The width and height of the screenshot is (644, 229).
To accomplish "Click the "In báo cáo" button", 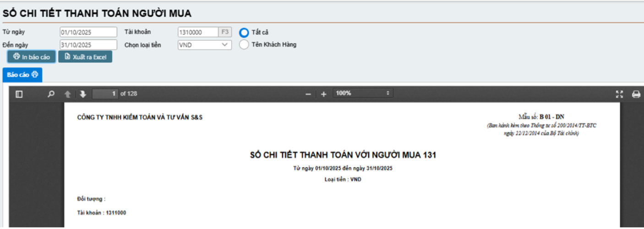I will (32, 57).
